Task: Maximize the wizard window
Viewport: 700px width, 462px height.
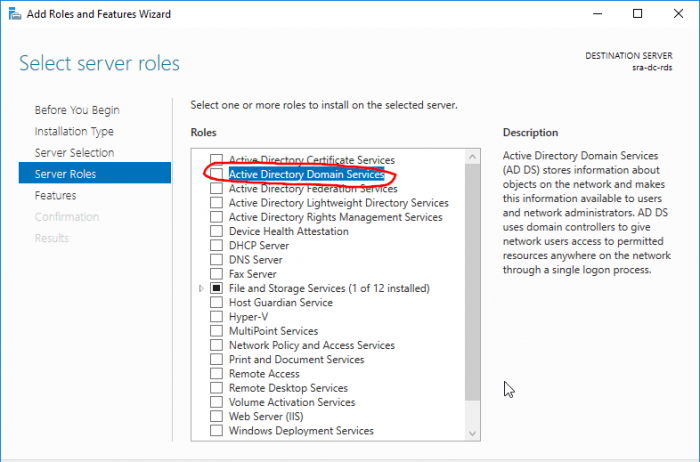Action: [638, 14]
